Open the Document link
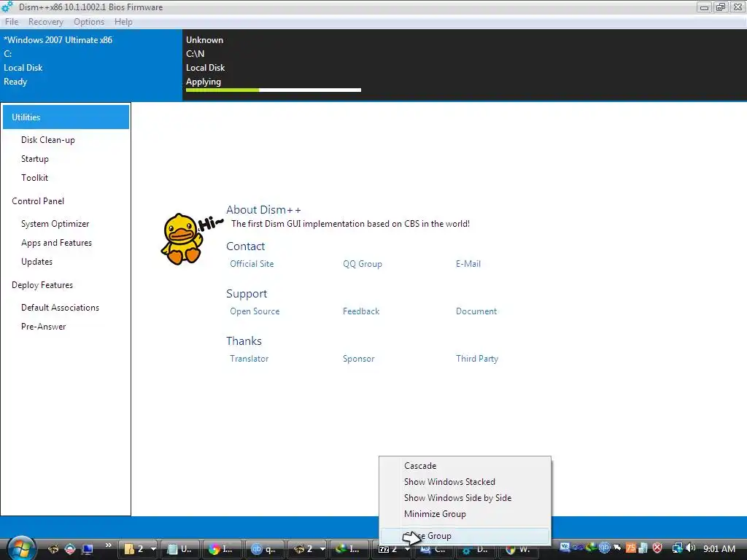Screen dimensions: 747x560 (x=476, y=311)
